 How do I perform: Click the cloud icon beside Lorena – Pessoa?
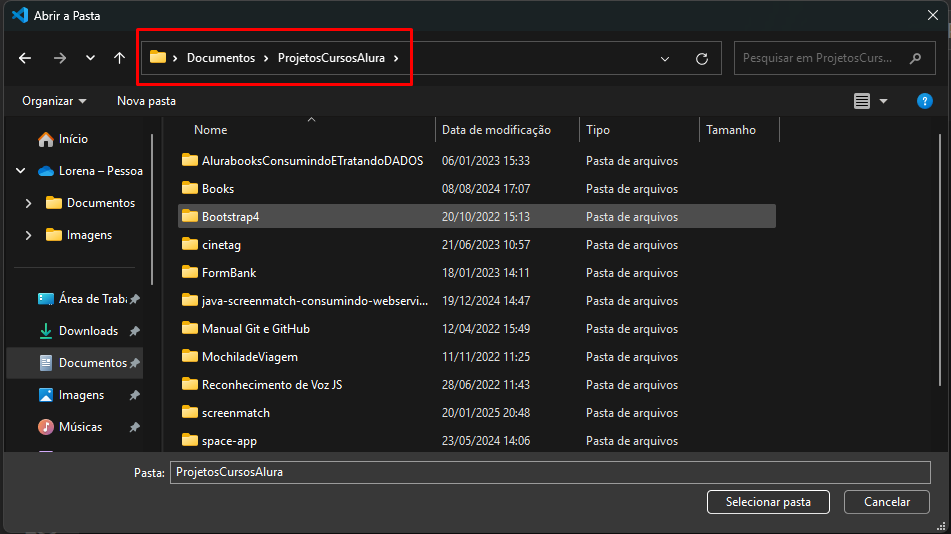coord(46,171)
